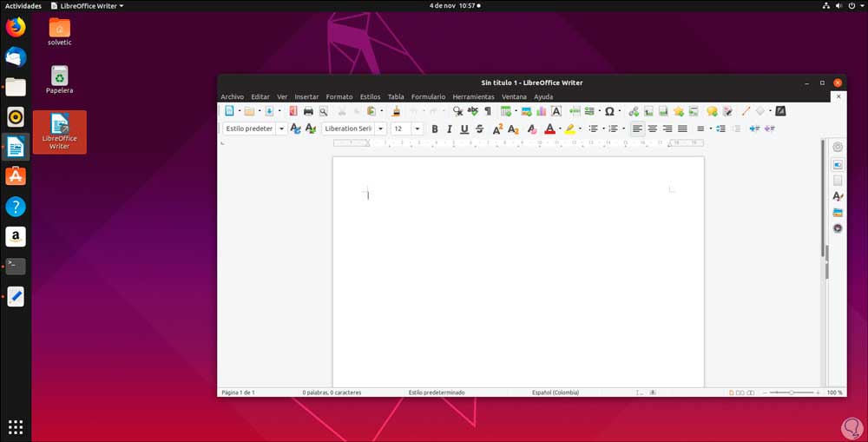Click New Style from Selection icon
This screenshot has width=868, height=442.
[x=311, y=129]
